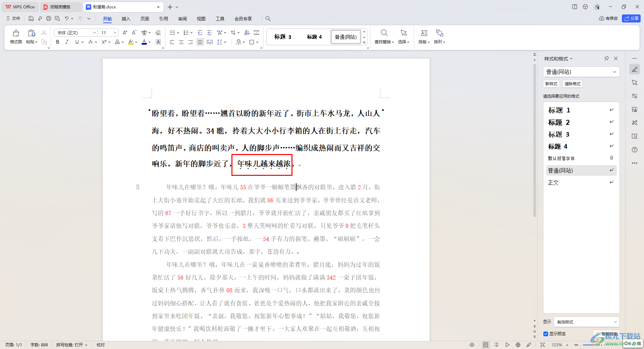The width and height of the screenshot is (644, 349).
Task: Select 标题 1 in the styles list
Action: point(581,110)
